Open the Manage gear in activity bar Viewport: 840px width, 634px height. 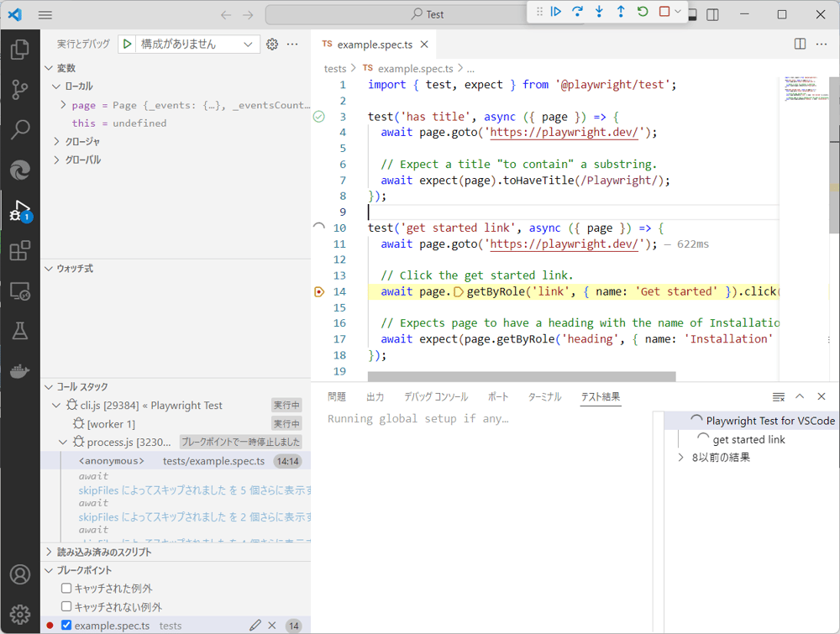pyautogui.click(x=20, y=614)
